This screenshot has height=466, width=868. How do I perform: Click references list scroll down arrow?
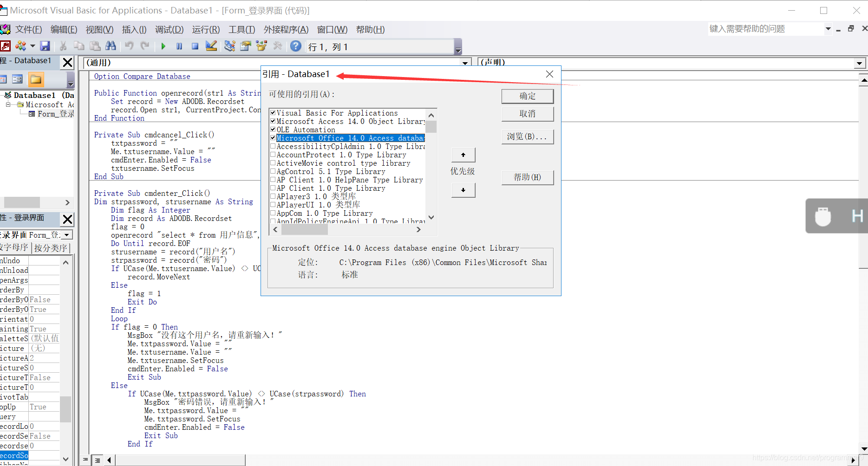click(431, 217)
